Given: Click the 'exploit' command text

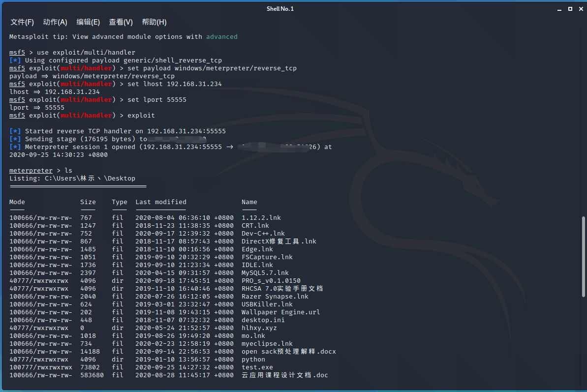Looking at the screenshot, I should pyautogui.click(x=141, y=115).
